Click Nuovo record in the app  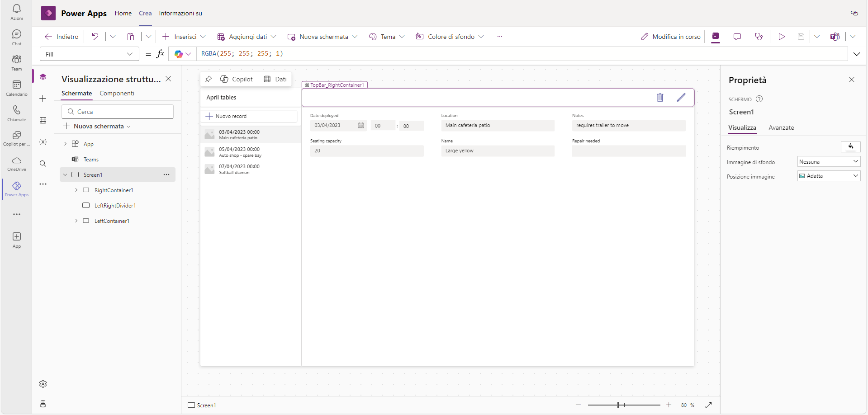(x=249, y=116)
